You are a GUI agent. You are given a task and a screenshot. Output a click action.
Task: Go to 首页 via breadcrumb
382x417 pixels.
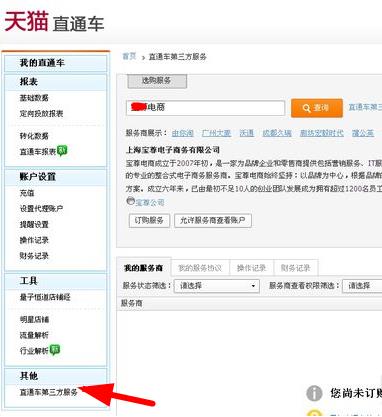point(129,56)
